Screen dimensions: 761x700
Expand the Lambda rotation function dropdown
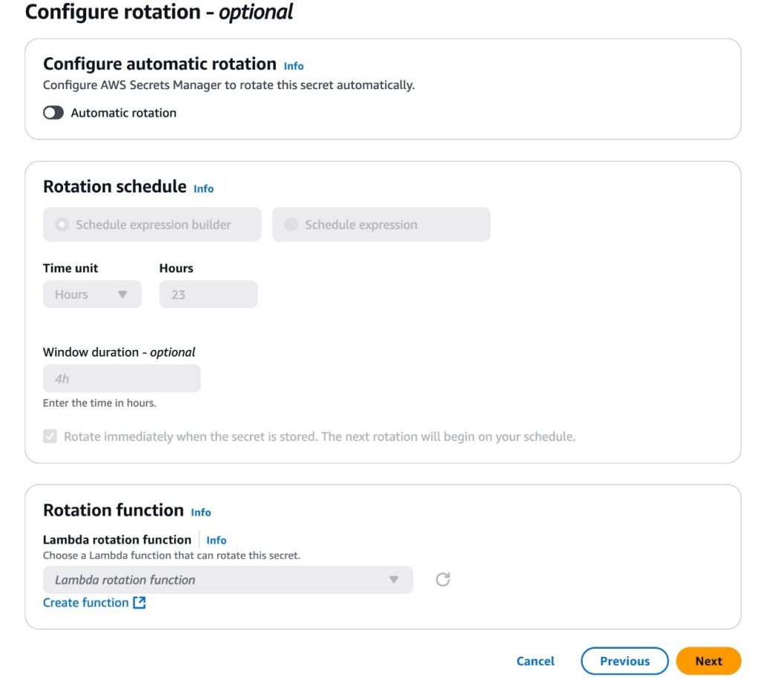coord(227,580)
